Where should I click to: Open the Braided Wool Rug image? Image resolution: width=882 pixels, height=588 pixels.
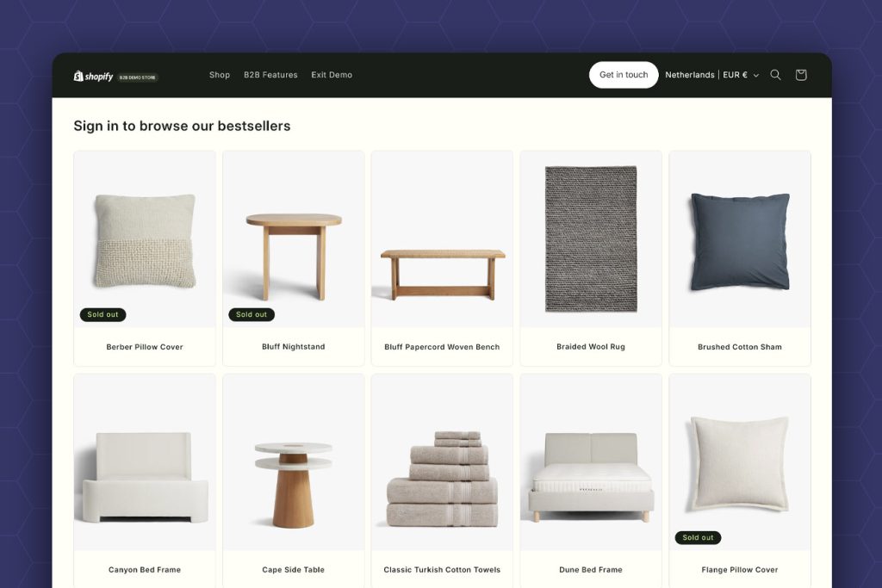point(591,239)
